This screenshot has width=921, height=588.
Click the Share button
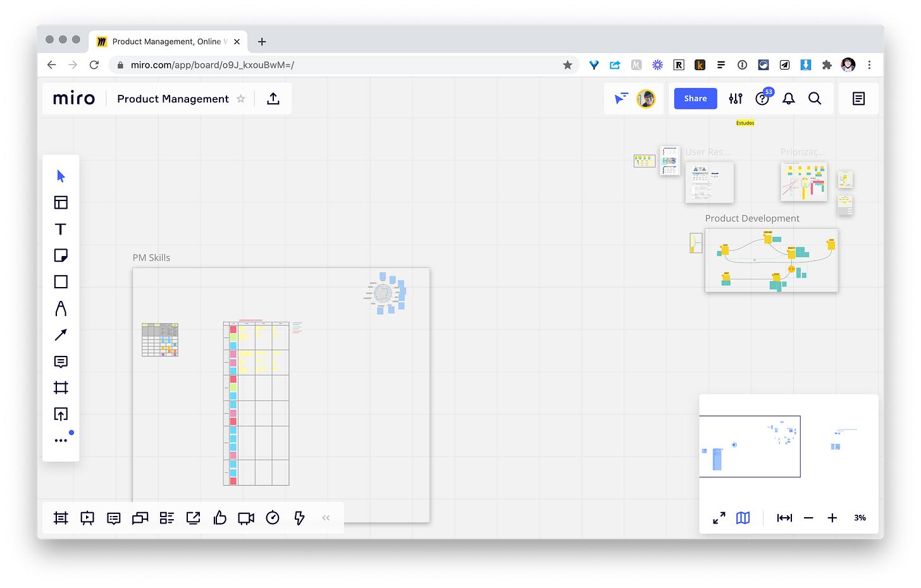pos(695,99)
